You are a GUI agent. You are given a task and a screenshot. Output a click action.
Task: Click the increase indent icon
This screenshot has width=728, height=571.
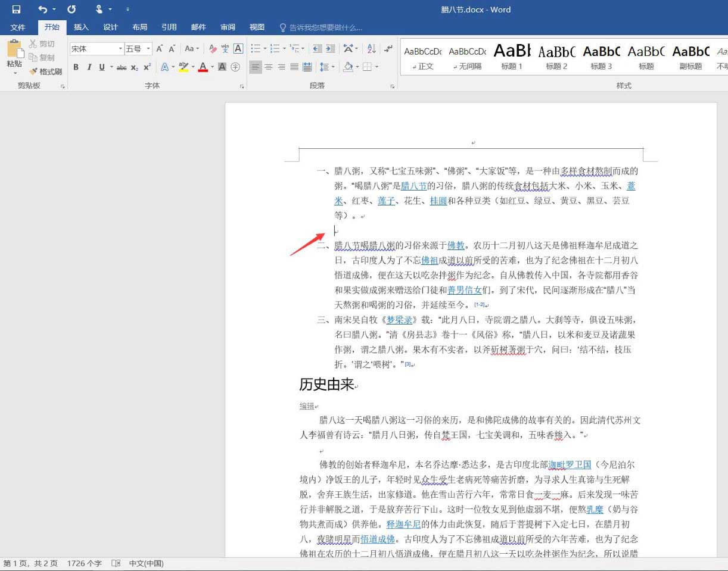pos(331,49)
